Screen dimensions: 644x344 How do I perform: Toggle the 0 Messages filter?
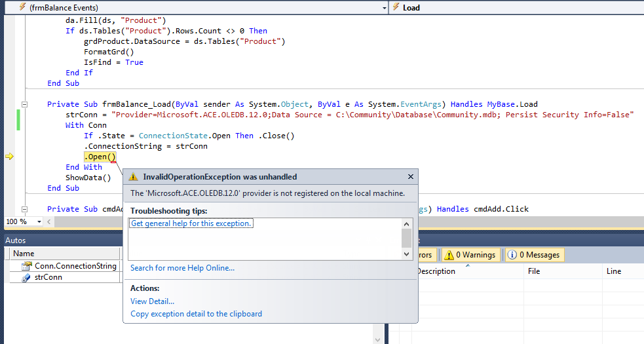click(533, 255)
